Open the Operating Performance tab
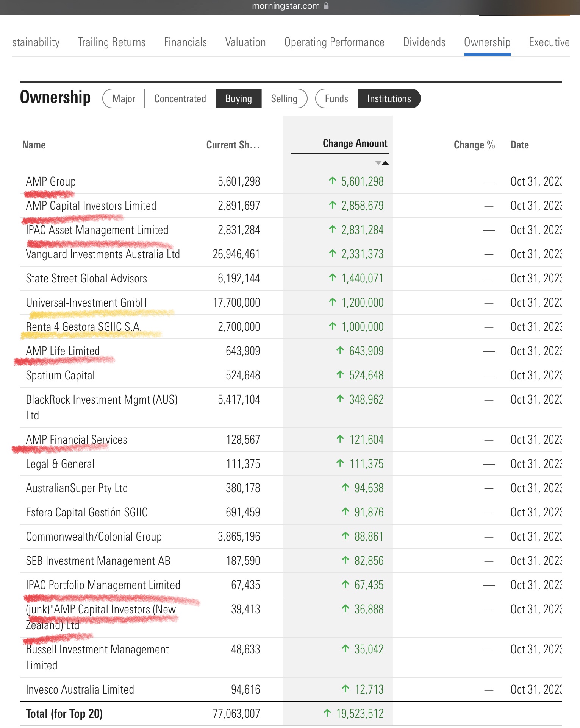Image resolution: width=580 pixels, height=728 pixels. tap(334, 42)
